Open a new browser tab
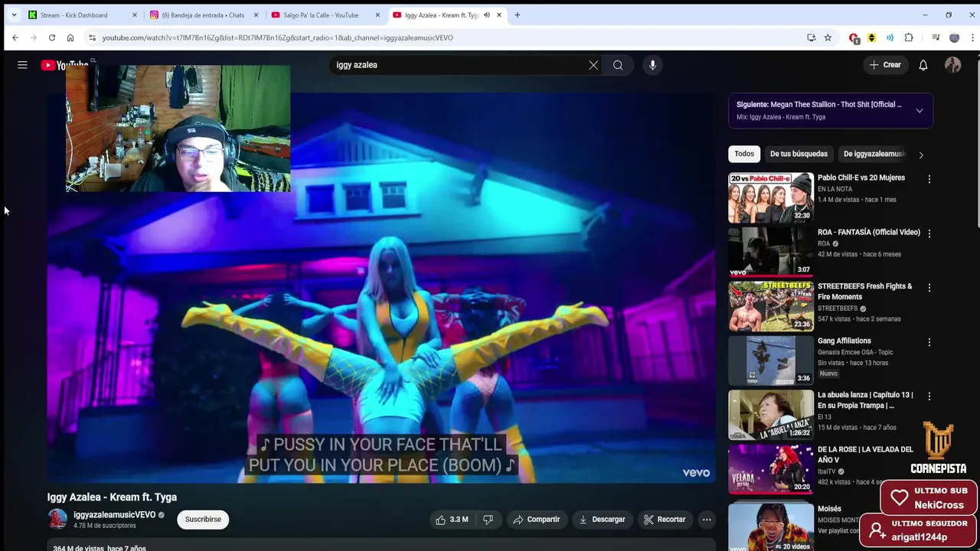 tap(518, 15)
